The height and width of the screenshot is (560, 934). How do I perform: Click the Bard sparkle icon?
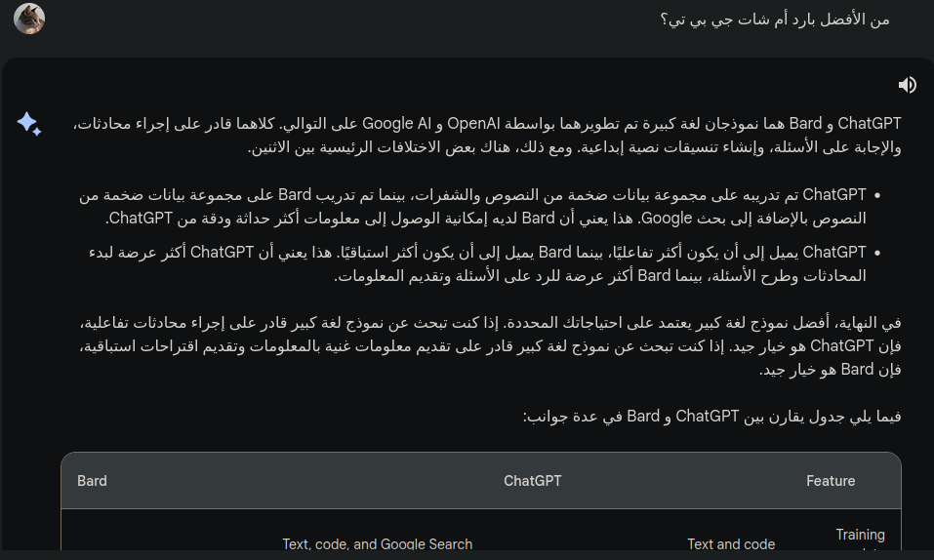tap(28, 124)
